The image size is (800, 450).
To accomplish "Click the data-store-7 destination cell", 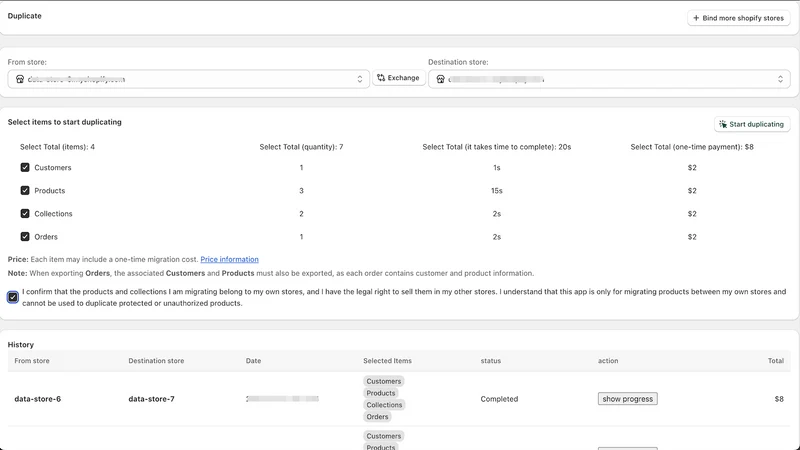I will coord(152,399).
